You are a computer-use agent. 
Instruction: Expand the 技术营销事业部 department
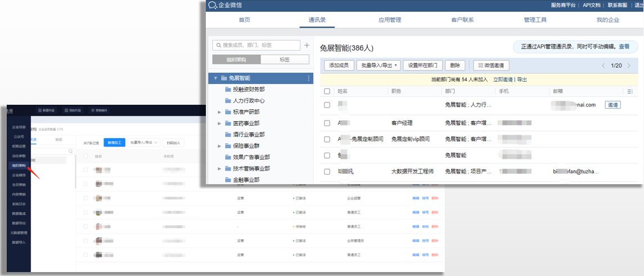tap(220, 168)
